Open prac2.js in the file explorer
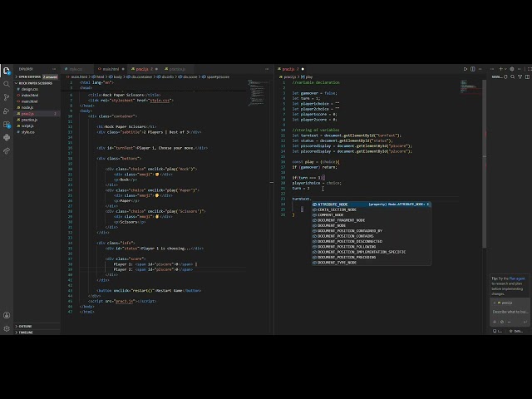This screenshot has width=532, height=399. (37, 114)
